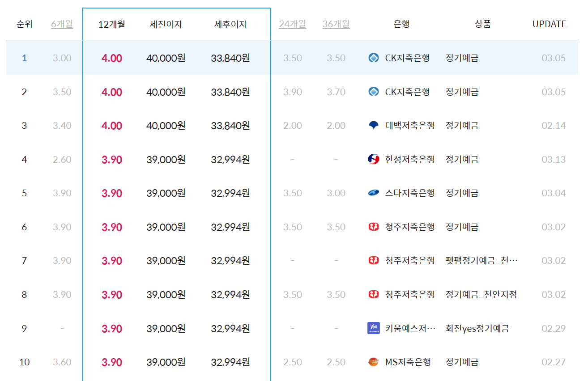Image resolution: width=588 pixels, height=381 pixels.
Task: Select the 펫팸정기예금_천… product
Action: (x=482, y=261)
